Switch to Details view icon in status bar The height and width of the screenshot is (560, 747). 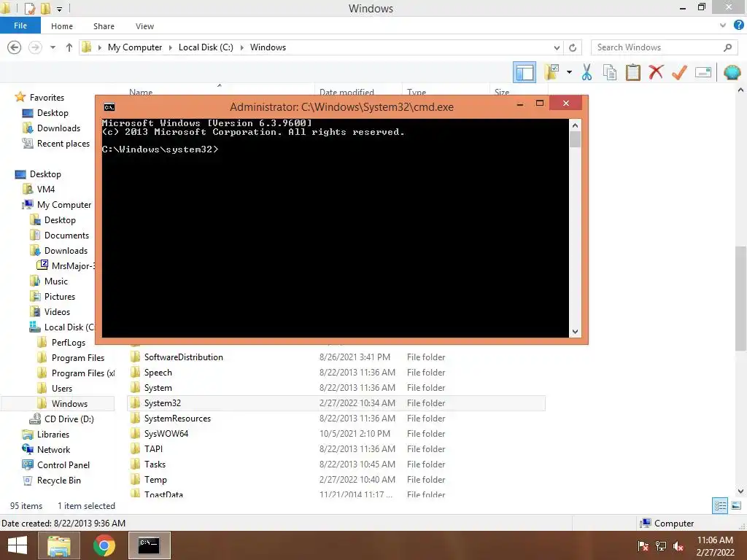(x=720, y=505)
